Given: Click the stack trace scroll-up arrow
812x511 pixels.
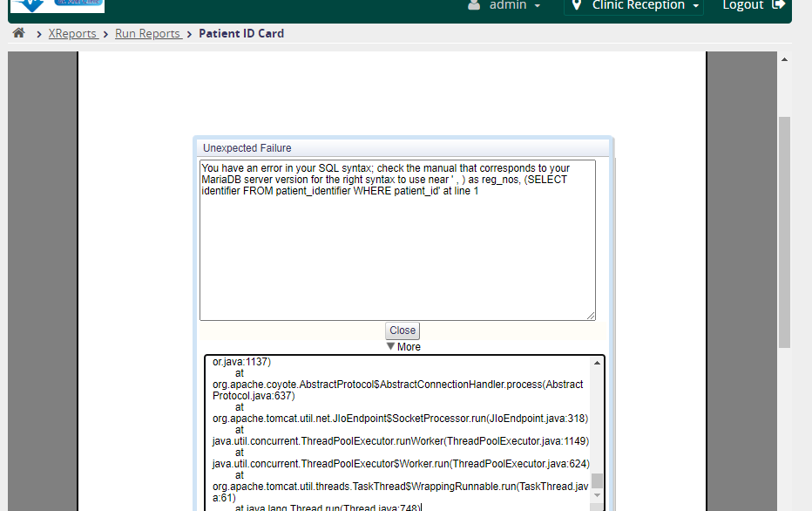Looking at the screenshot, I should (598, 363).
